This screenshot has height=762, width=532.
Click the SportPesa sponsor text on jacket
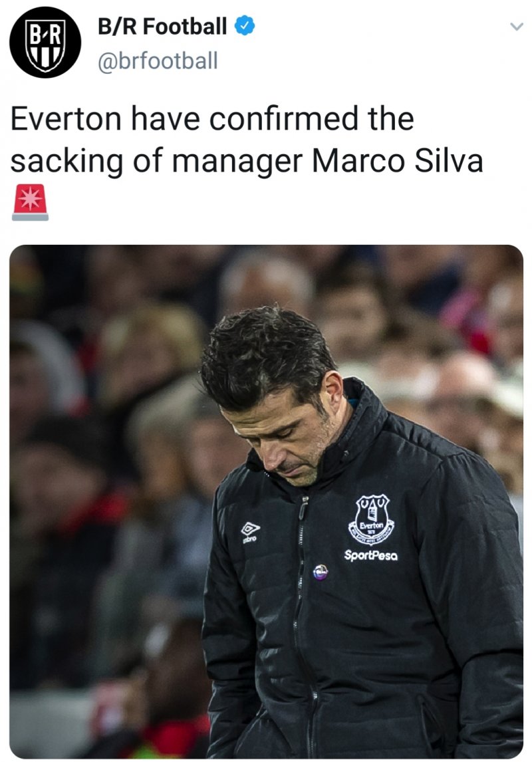click(x=370, y=555)
